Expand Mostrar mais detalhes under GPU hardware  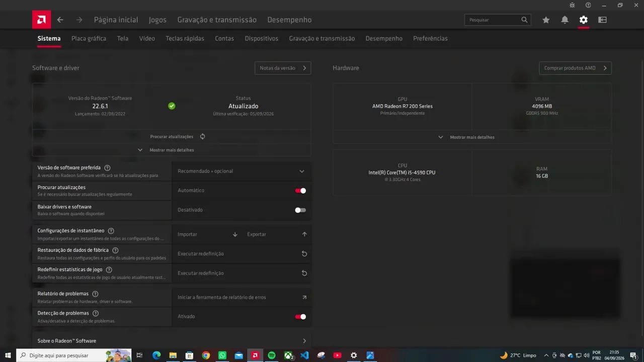click(x=472, y=137)
